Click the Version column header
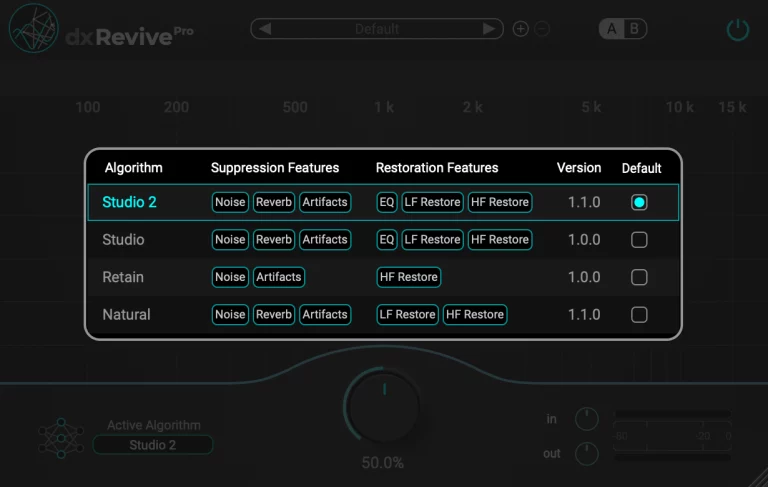This screenshot has width=768, height=487. pos(579,168)
